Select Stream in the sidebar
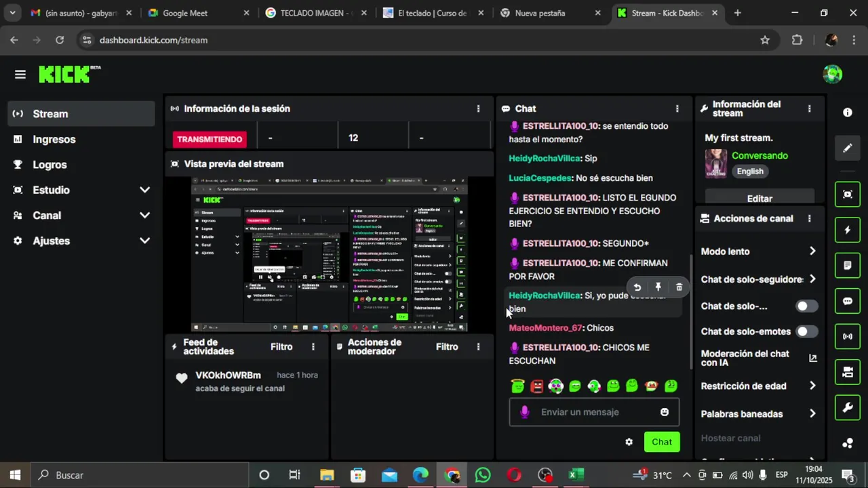This screenshot has width=868, height=488. tap(81, 114)
